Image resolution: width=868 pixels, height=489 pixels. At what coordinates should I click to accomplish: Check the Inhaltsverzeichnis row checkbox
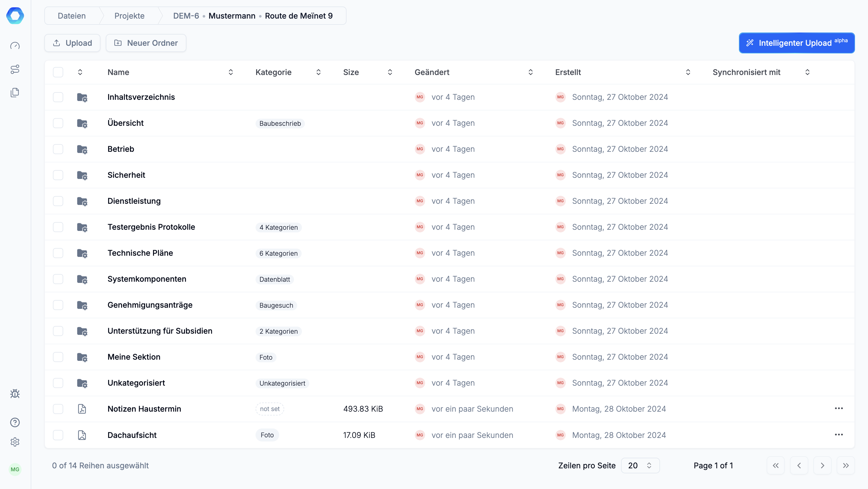point(58,97)
